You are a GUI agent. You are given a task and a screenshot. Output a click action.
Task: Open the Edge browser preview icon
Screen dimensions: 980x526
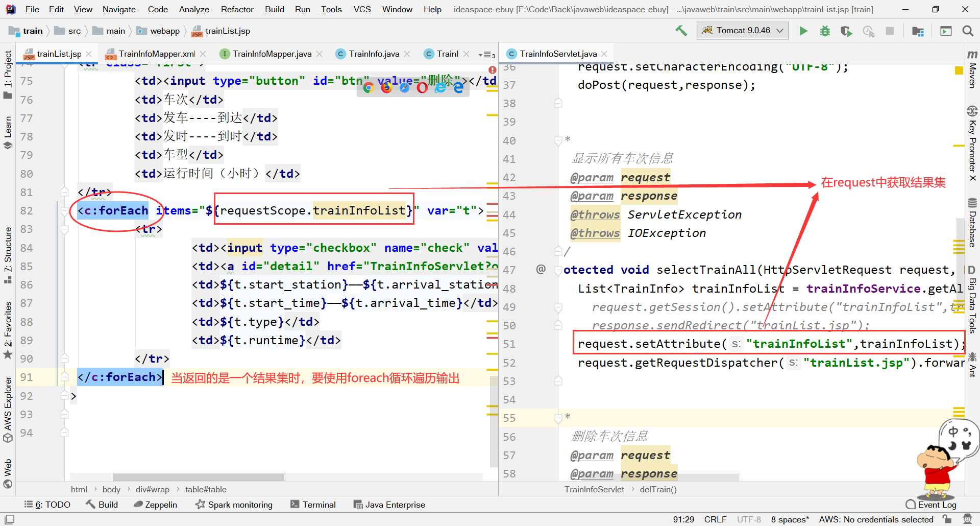point(458,88)
